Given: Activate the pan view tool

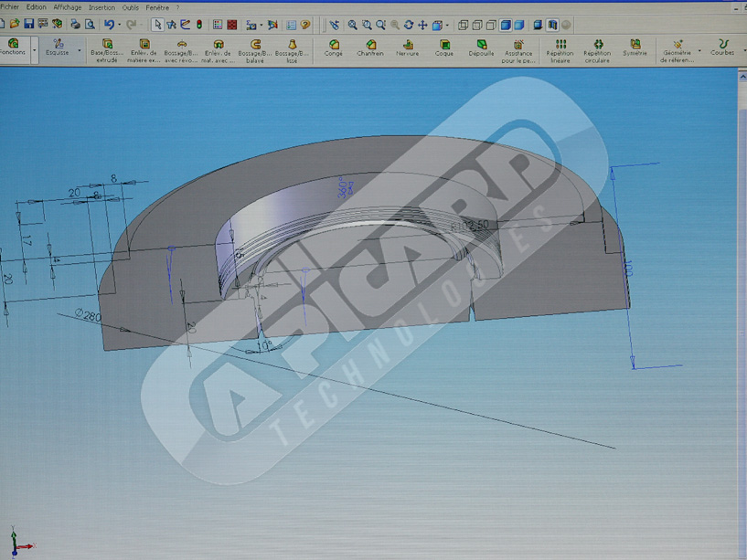Looking at the screenshot, I should click(422, 25).
